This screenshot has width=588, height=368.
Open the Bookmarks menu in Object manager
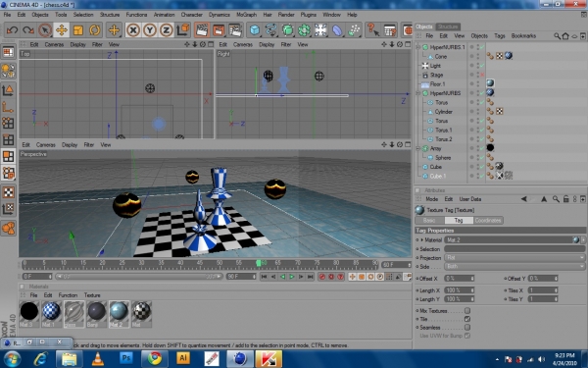523,35
